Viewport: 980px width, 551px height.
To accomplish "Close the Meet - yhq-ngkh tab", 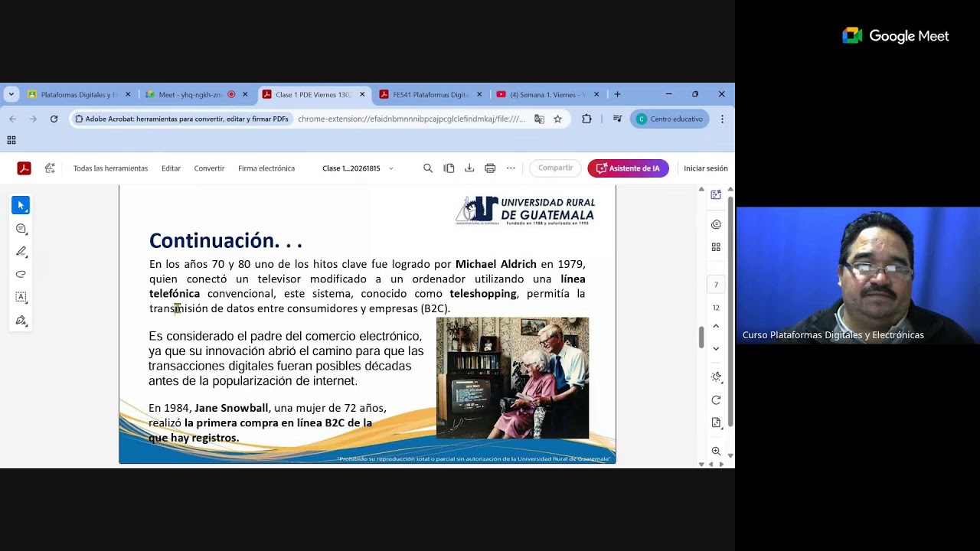I will click(x=245, y=95).
